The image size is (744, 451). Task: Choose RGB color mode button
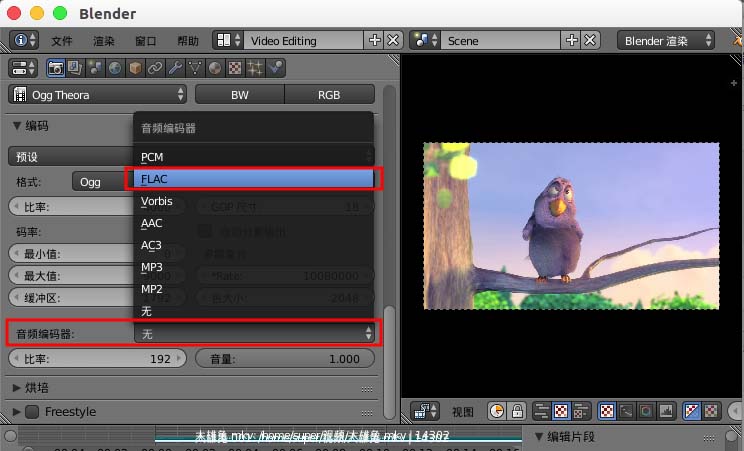(329, 95)
